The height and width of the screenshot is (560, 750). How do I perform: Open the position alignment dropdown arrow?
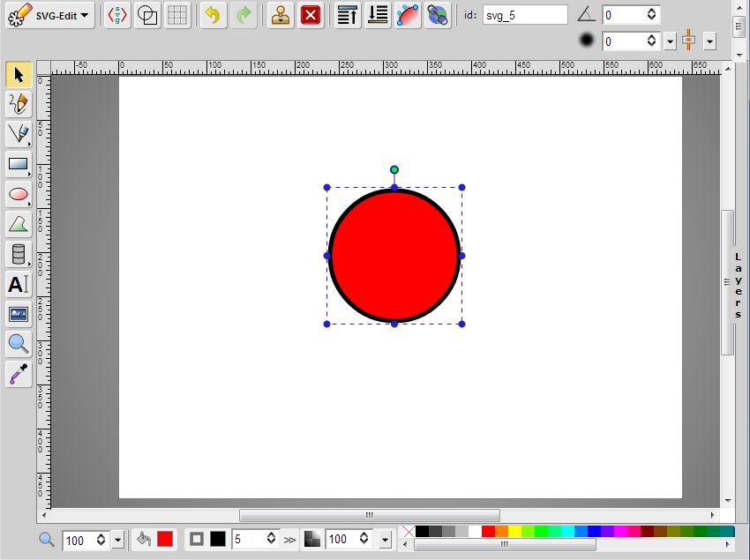[x=709, y=41]
